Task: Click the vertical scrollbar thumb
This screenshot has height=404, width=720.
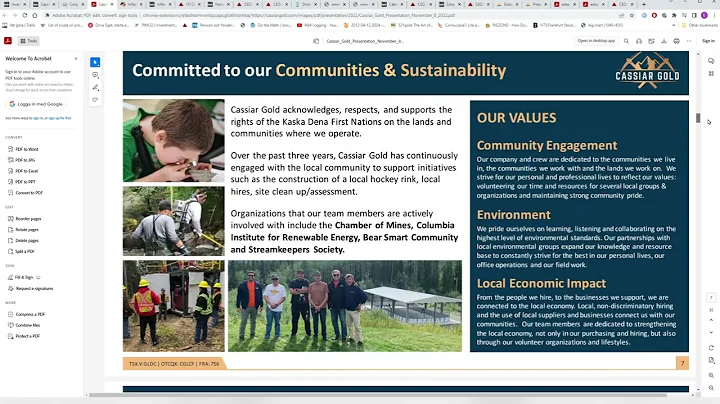Action: (x=698, y=118)
